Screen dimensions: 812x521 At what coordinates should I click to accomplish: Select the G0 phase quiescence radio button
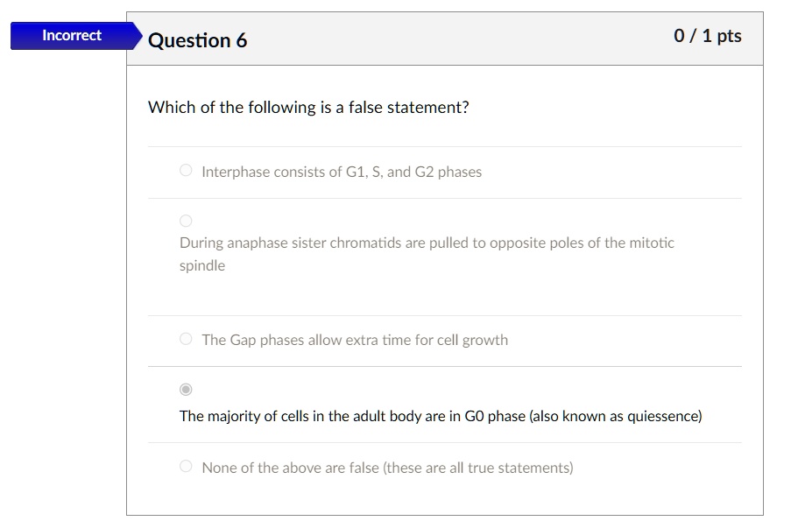tap(186, 390)
